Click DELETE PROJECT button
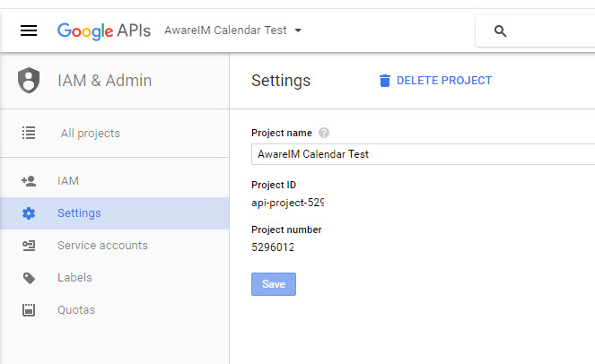595x364 pixels. pos(435,81)
